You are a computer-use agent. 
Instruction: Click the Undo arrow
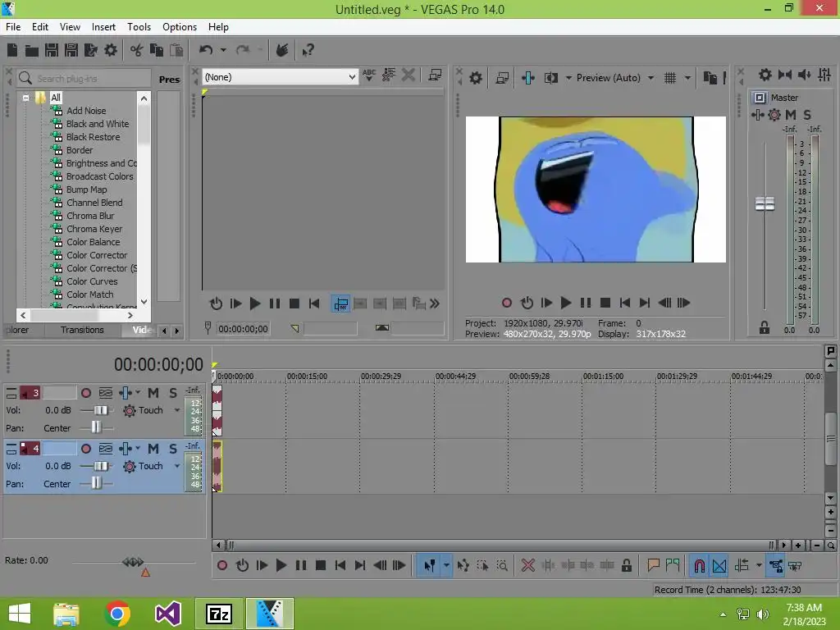click(206, 50)
